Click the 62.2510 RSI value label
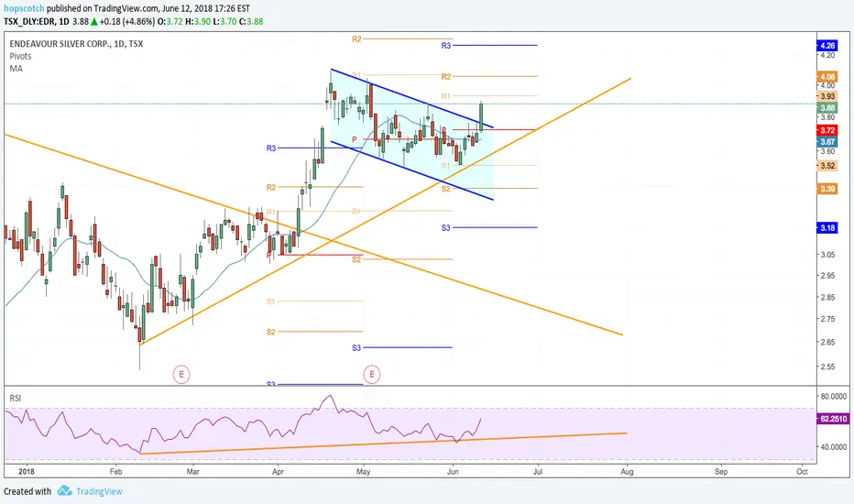 [833, 419]
